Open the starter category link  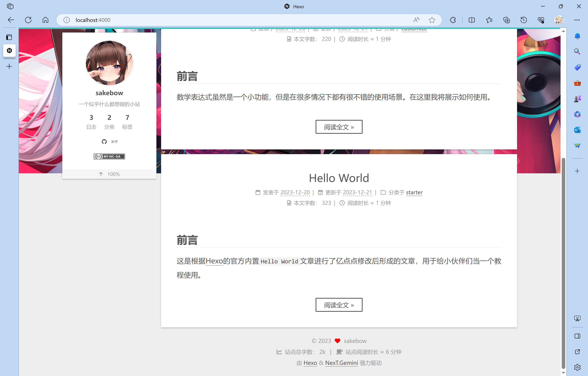coord(414,192)
